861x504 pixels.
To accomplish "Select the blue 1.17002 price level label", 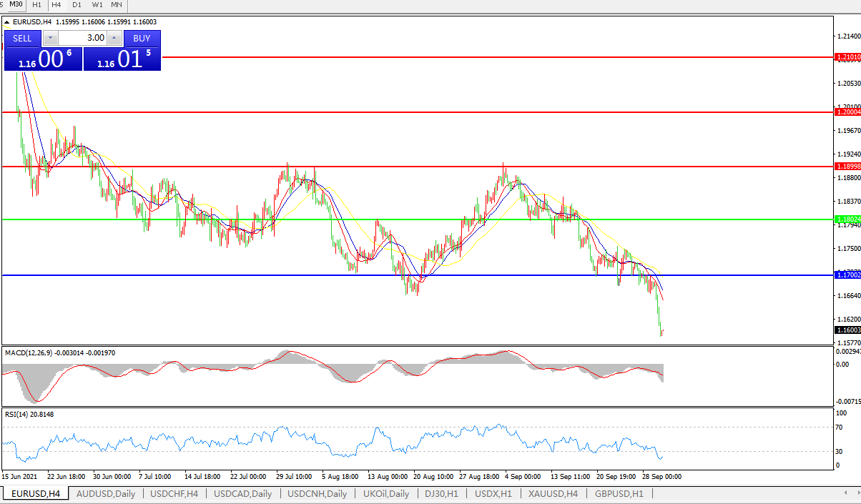I will 847,275.
